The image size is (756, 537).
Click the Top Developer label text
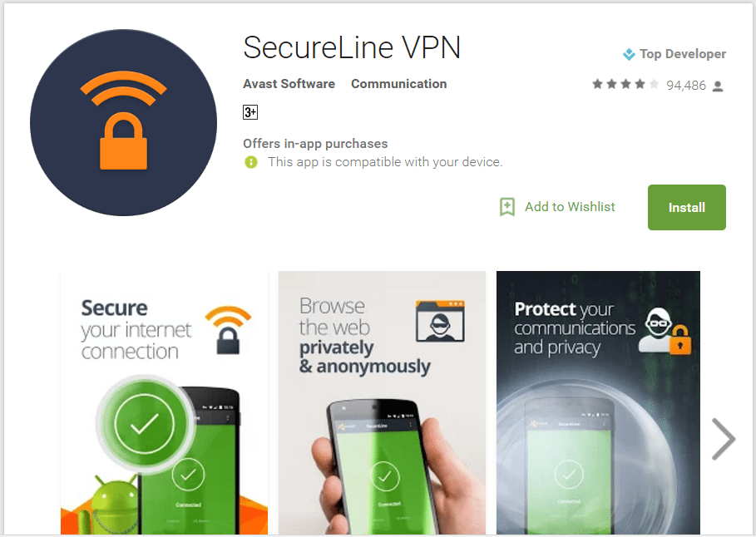(683, 54)
